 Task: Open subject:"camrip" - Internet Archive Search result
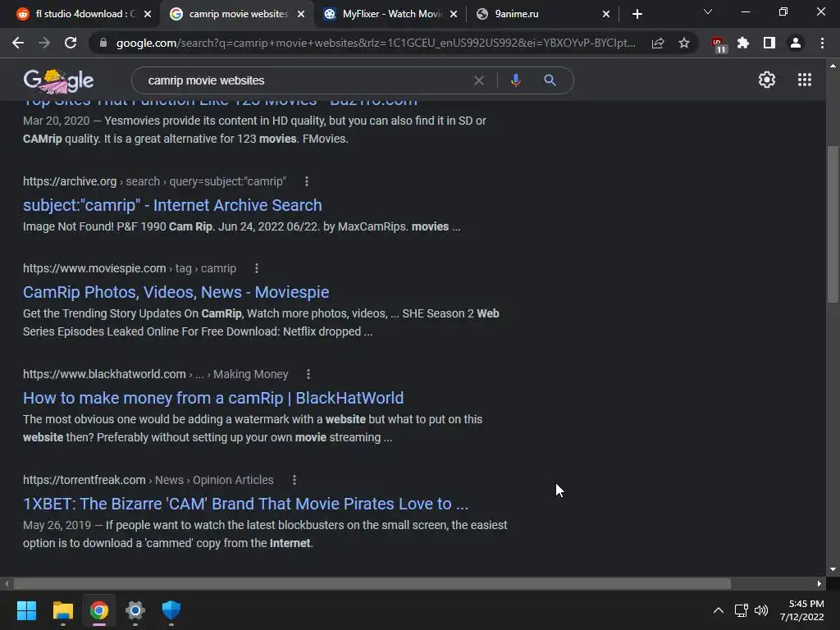pos(172,205)
